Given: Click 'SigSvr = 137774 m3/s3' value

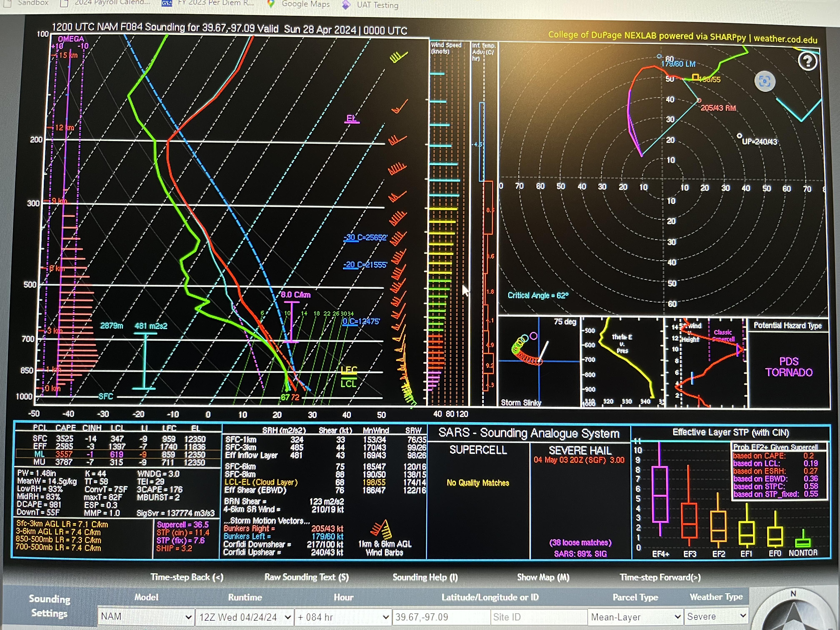Looking at the screenshot, I should pyautogui.click(x=175, y=513).
